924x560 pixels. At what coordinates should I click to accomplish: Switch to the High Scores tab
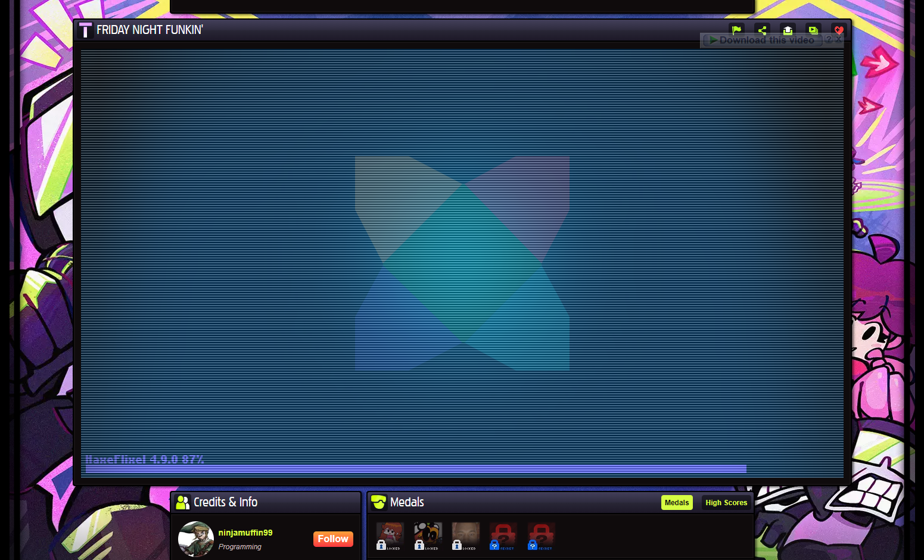tap(726, 502)
